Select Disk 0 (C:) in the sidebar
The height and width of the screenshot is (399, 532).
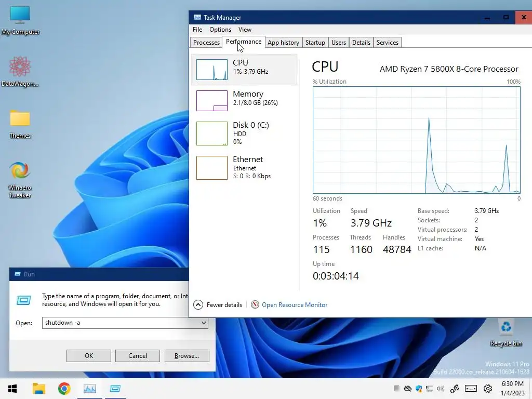pyautogui.click(x=244, y=134)
